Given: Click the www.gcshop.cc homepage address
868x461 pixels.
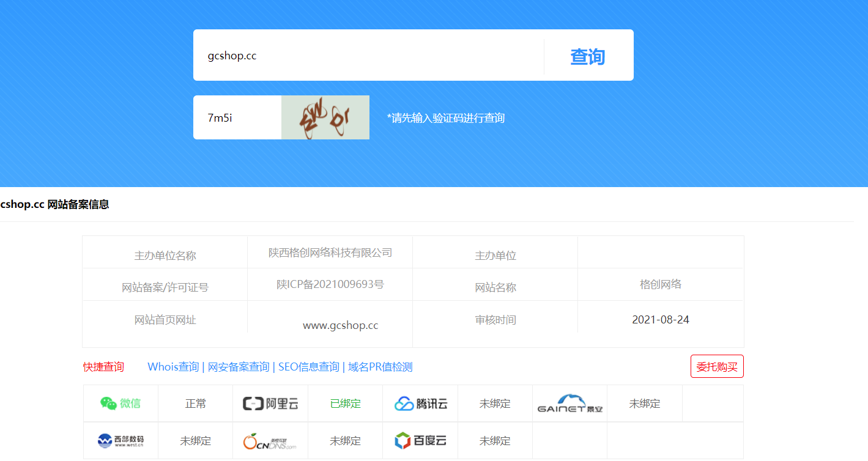Looking at the screenshot, I should pyautogui.click(x=340, y=325).
